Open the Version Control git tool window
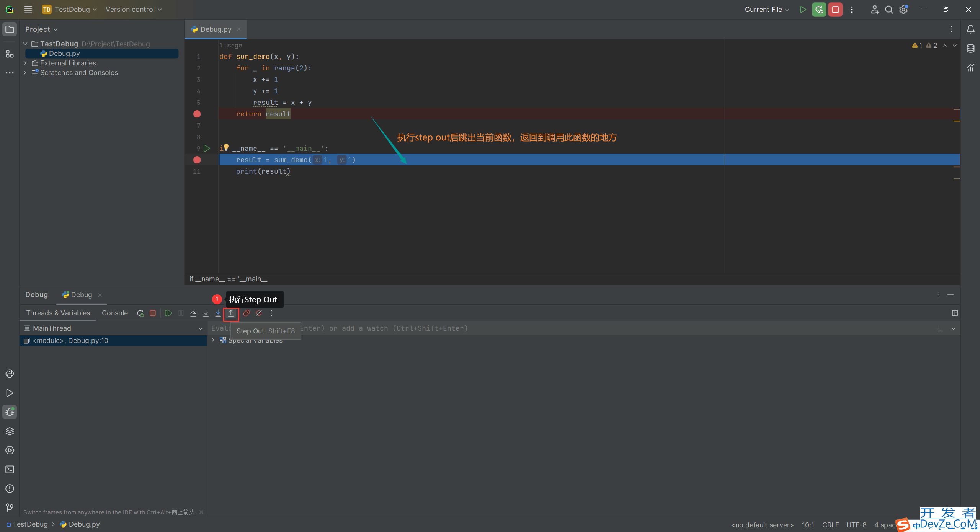 pos(10,508)
